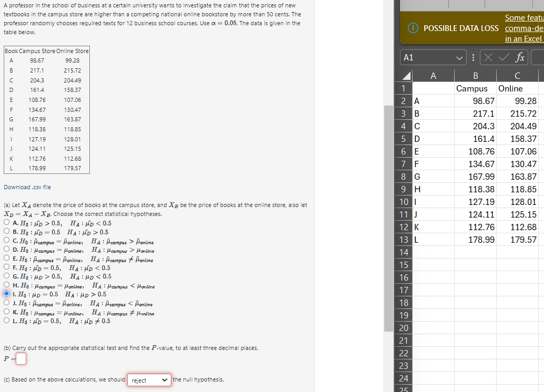Select radio option A in part (a)

tap(6, 222)
